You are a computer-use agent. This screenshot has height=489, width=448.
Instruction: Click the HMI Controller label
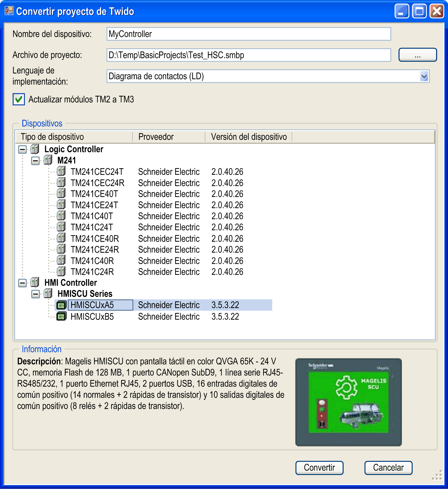tap(71, 283)
